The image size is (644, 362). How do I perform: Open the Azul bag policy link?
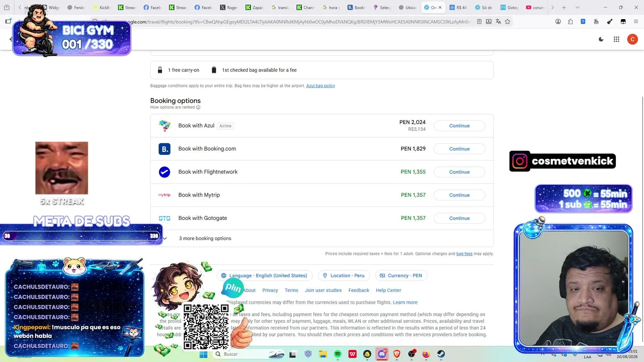320,86
